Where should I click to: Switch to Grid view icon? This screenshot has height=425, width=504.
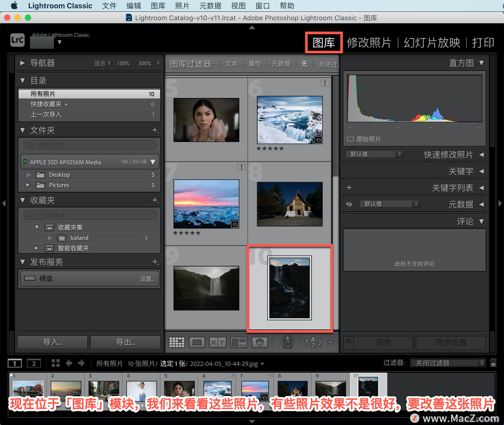click(x=177, y=342)
